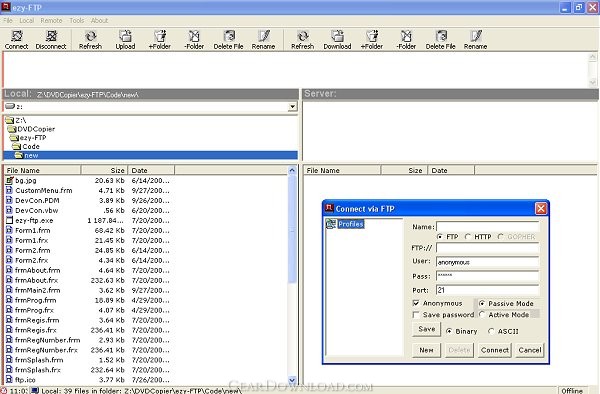Select frmSplash.frx in file list
600x394 pixels.
click(x=38, y=370)
